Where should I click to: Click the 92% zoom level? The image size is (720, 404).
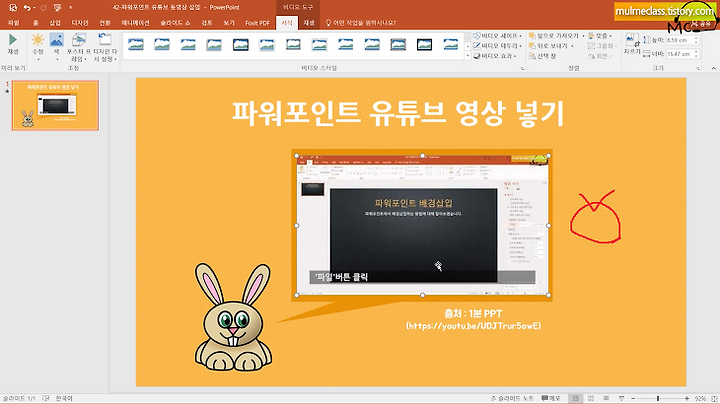click(x=700, y=398)
